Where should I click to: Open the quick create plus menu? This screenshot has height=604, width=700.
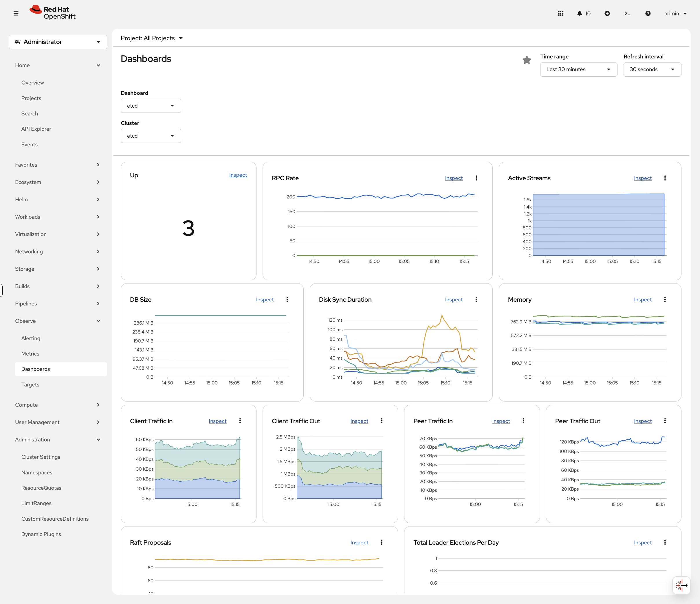coord(607,13)
